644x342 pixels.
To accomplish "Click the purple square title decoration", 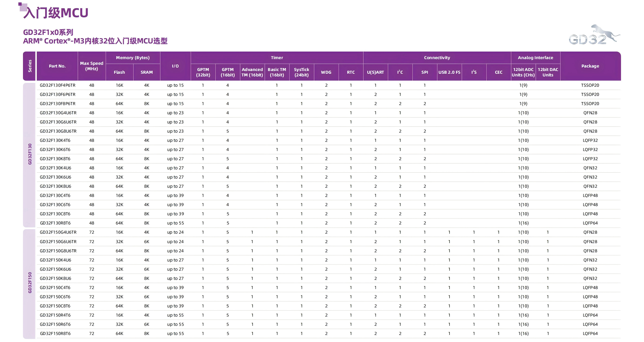I will coord(22,6).
